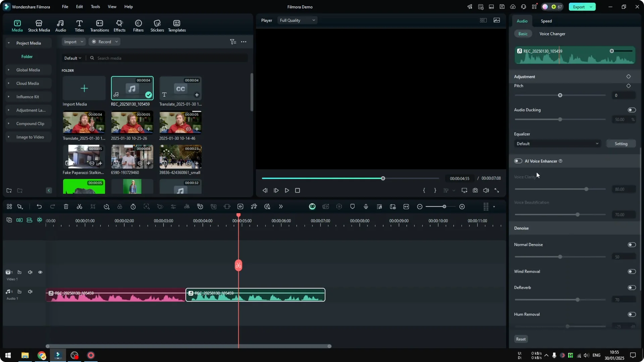Expand the Global Media folder
The width and height of the screenshot is (644, 362).
click(x=8, y=70)
